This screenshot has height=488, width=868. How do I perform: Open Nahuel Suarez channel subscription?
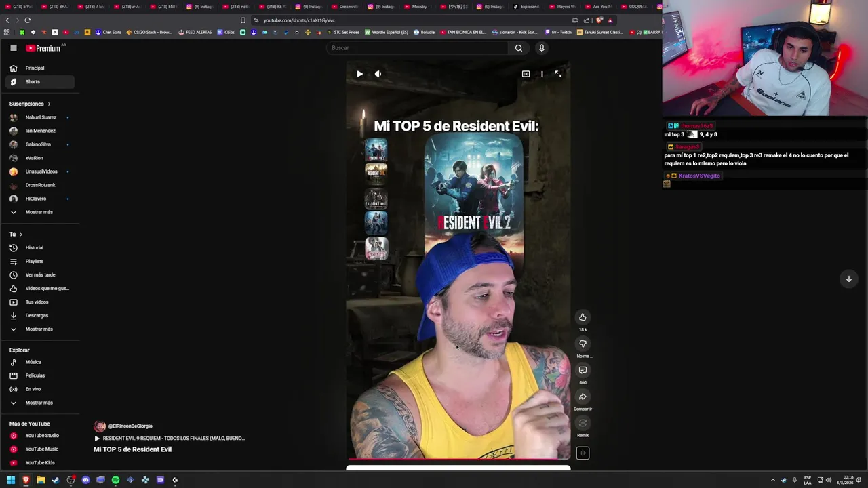[x=40, y=117]
